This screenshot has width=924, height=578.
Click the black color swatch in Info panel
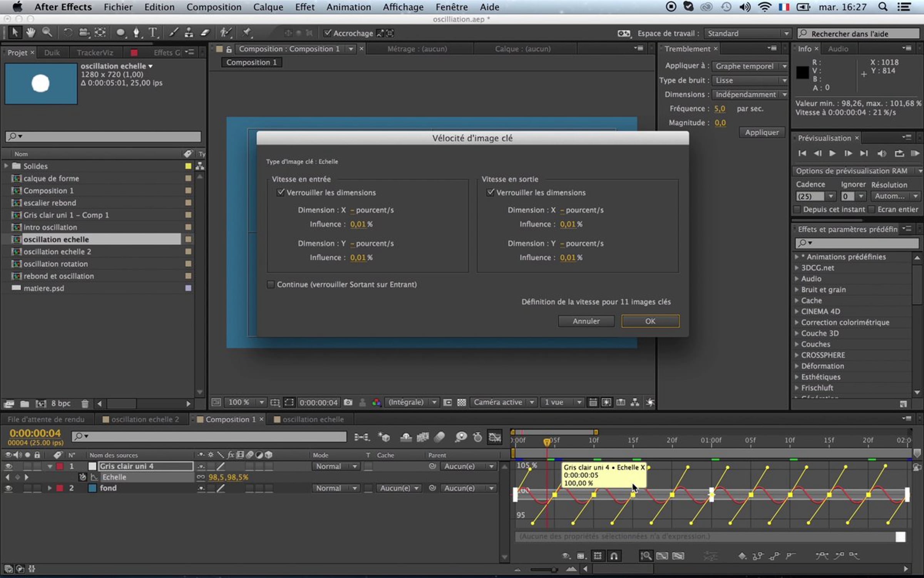(802, 72)
